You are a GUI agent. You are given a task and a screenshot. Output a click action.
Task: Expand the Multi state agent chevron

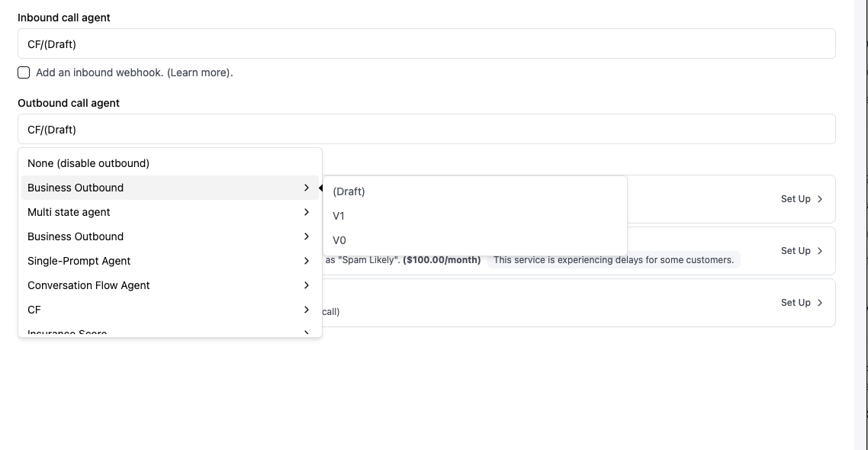pyautogui.click(x=307, y=212)
